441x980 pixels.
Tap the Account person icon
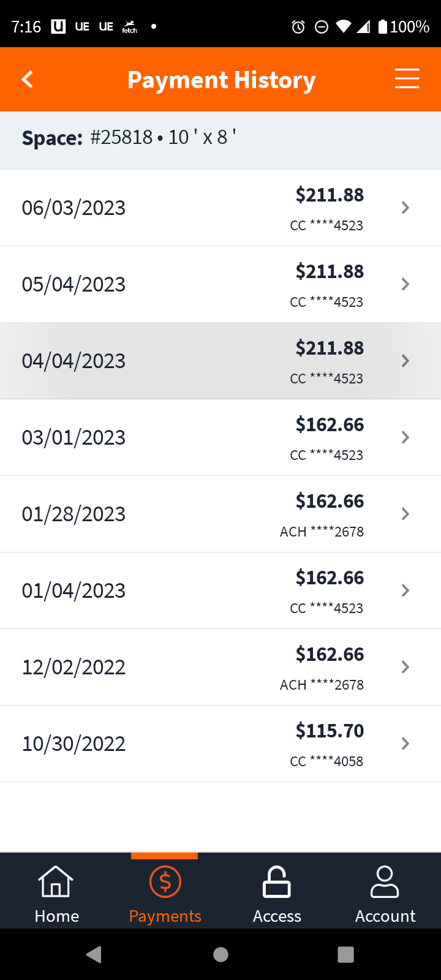[385, 882]
